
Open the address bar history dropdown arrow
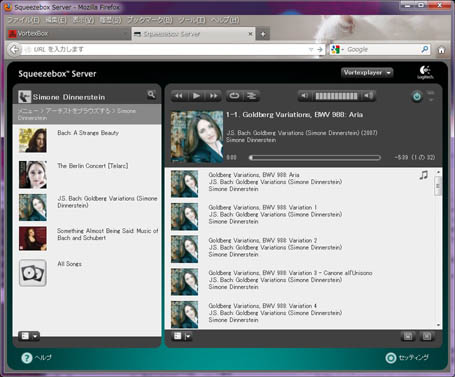[x=311, y=50]
